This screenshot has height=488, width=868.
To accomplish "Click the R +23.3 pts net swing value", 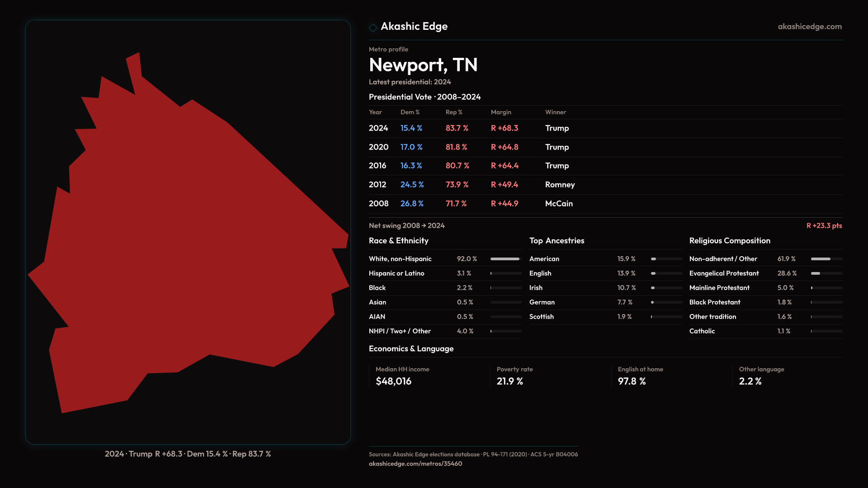I will coord(824,225).
